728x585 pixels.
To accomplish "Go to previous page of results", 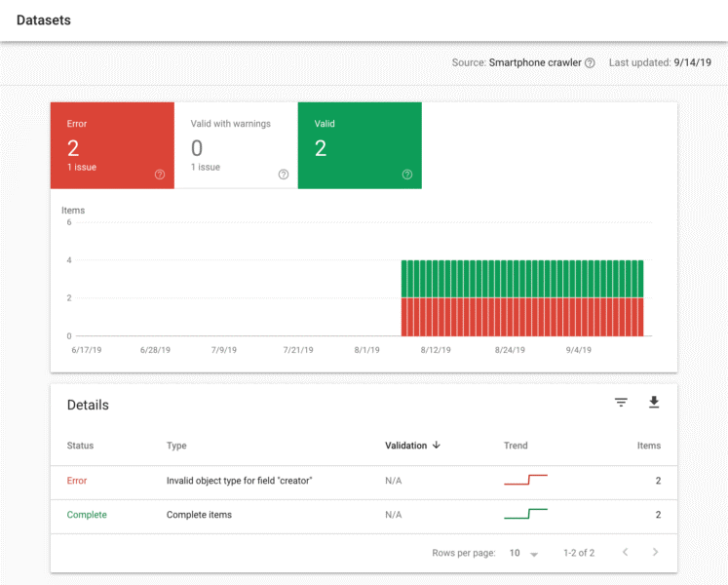I will (x=625, y=553).
